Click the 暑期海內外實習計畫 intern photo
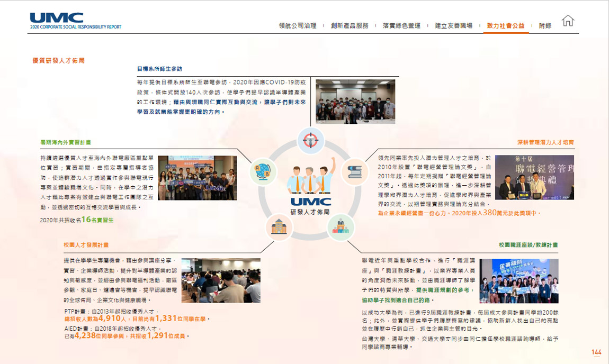 tap(197, 177)
